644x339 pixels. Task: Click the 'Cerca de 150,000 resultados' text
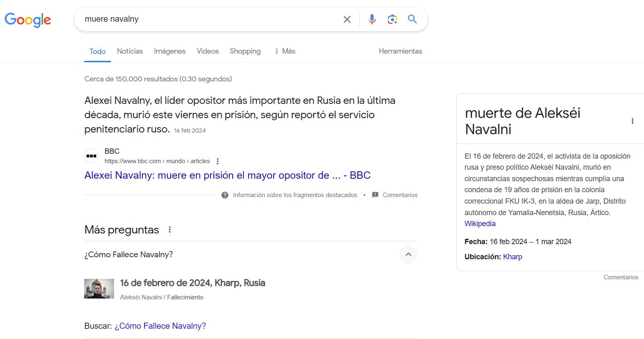158,79
